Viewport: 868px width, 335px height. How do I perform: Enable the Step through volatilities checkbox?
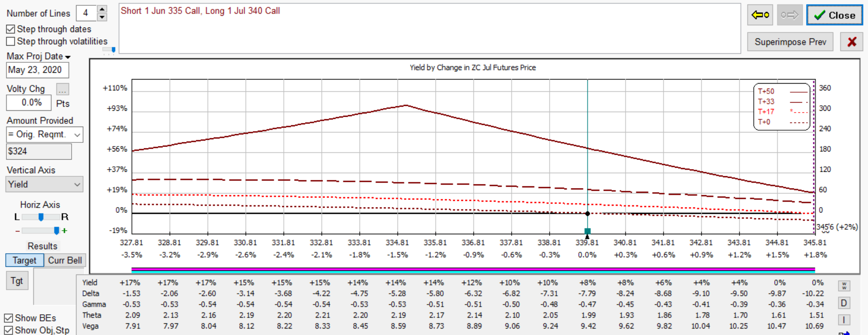pyautogui.click(x=10, y=42)
